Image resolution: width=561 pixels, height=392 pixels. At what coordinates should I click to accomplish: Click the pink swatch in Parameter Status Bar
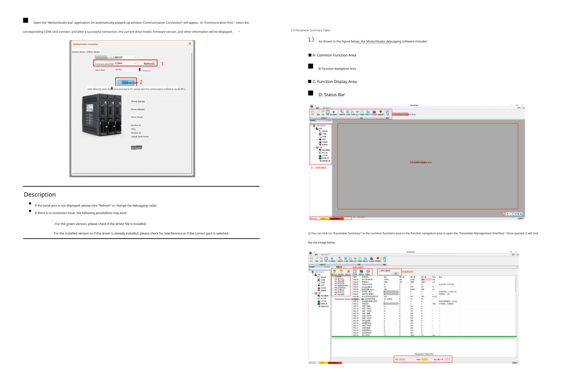click(x=447, y=359)
